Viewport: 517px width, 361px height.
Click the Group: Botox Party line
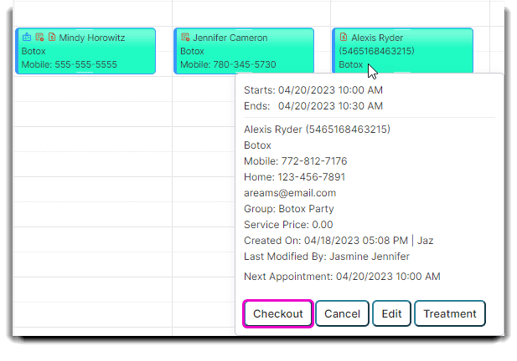coord(289,209)
